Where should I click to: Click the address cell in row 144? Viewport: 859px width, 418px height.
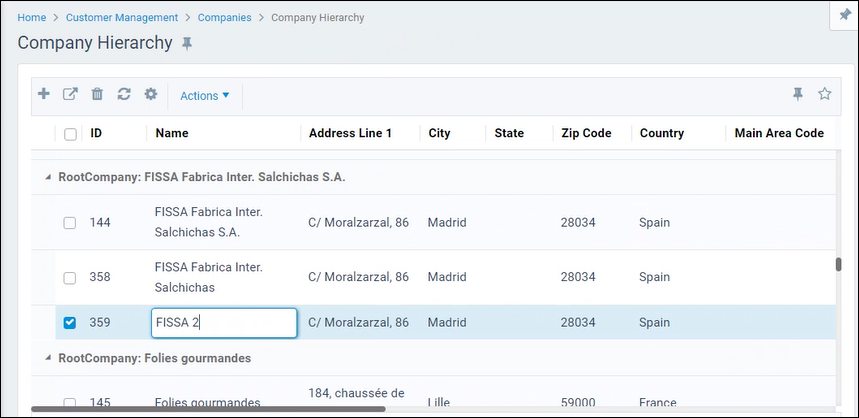coord(358,222)
